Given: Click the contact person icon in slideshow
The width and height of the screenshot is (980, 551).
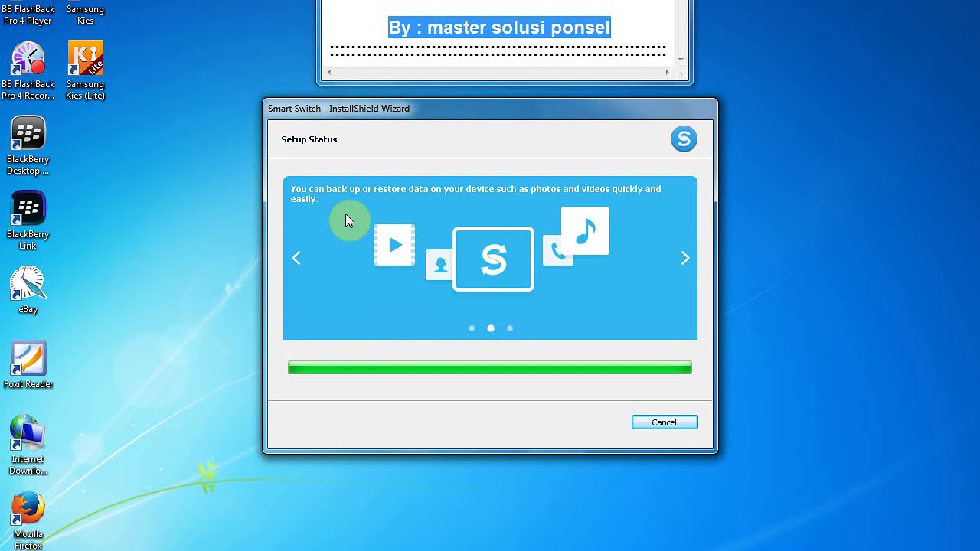Looking at the screenshot, I should 440,265.
